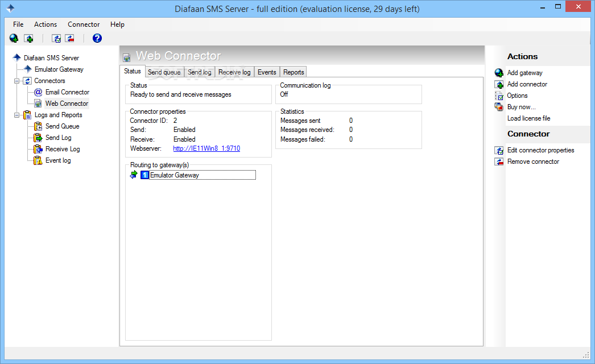Click Diafaan SMS Server tree root icon

pos(16,57)
